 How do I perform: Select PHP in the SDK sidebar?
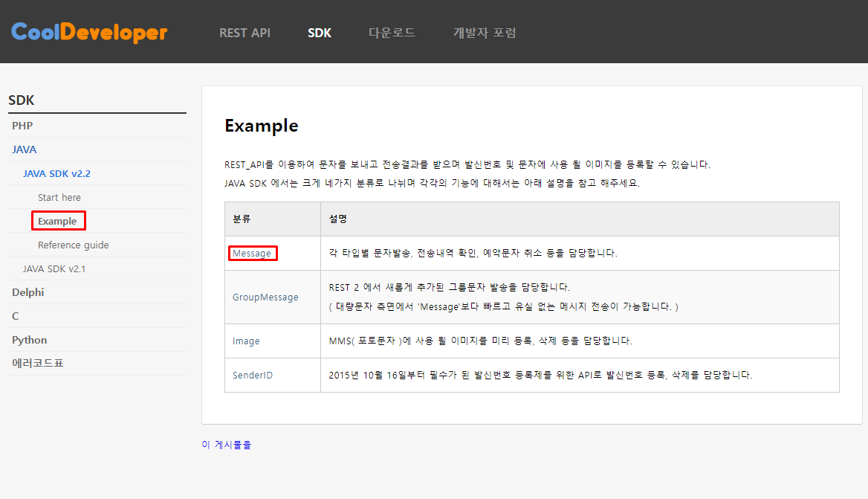(x=22, y=126)
